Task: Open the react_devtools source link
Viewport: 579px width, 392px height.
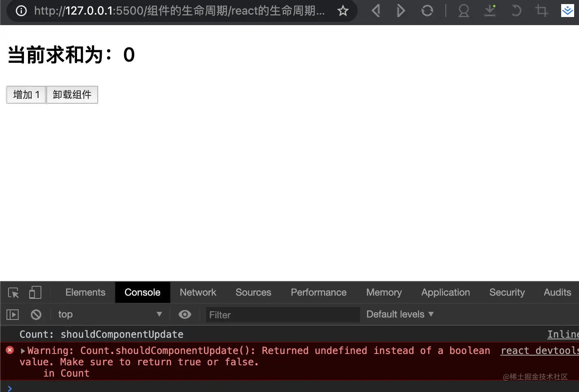Action: click(x=539, y=351)
